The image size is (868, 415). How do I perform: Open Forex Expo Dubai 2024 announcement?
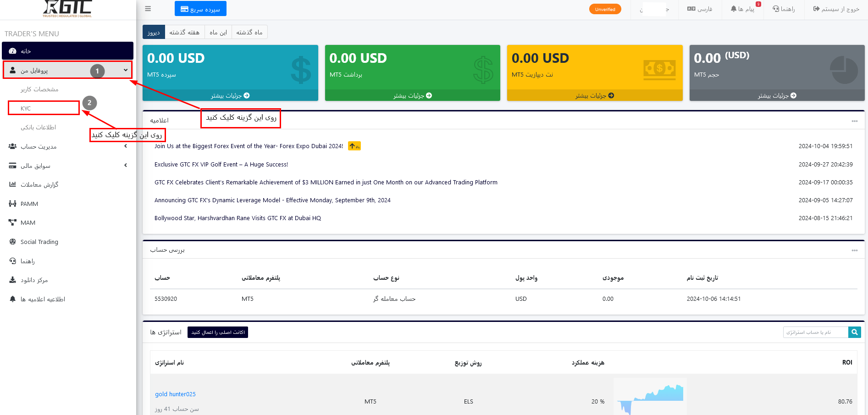249,146
